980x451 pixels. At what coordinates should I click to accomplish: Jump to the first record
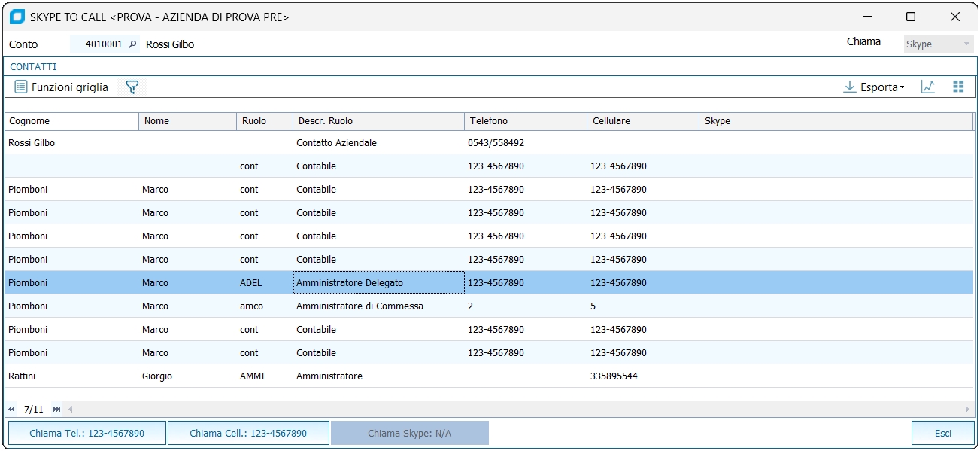(x=11, y=410)
